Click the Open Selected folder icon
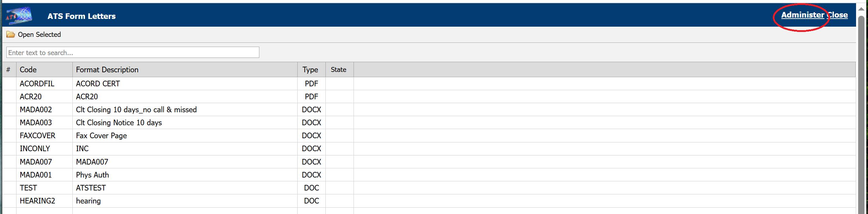Viewport: 868px width, 214px height. [11, 34]
